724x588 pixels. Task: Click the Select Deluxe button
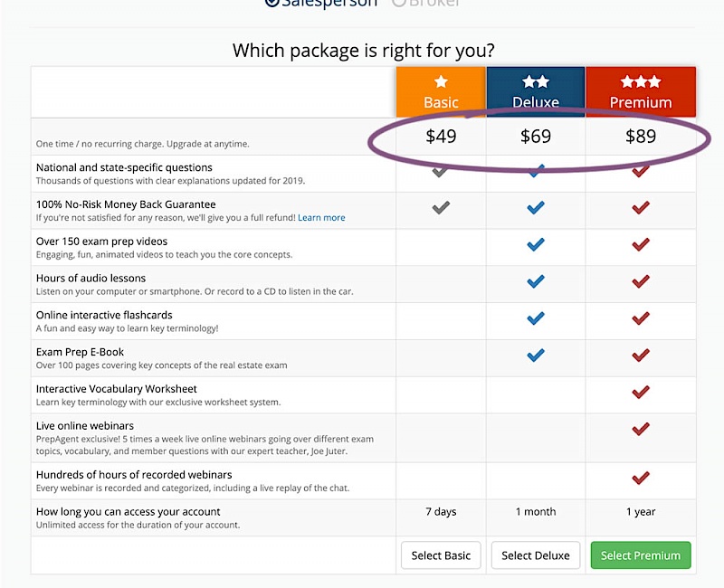(x=536, y=555)
